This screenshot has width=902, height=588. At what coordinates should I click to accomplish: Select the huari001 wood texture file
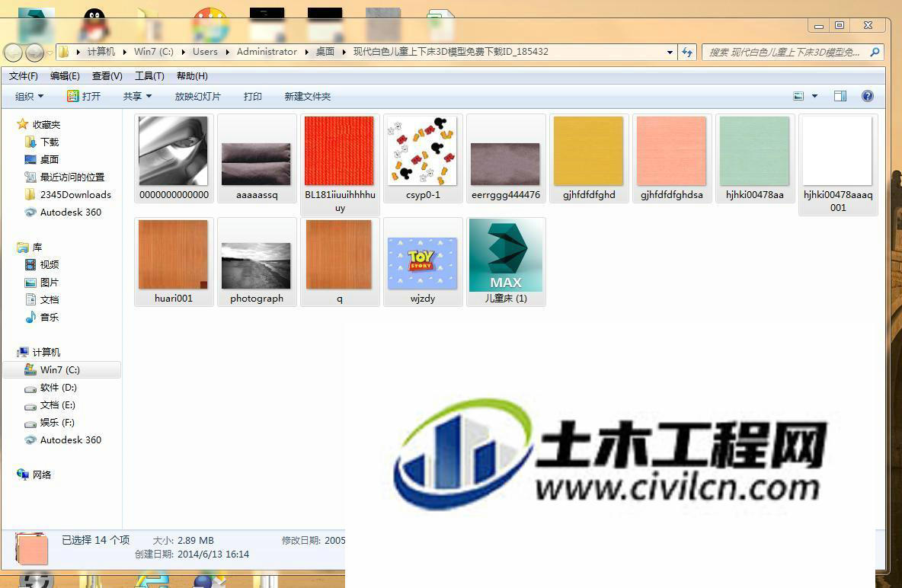174,262
